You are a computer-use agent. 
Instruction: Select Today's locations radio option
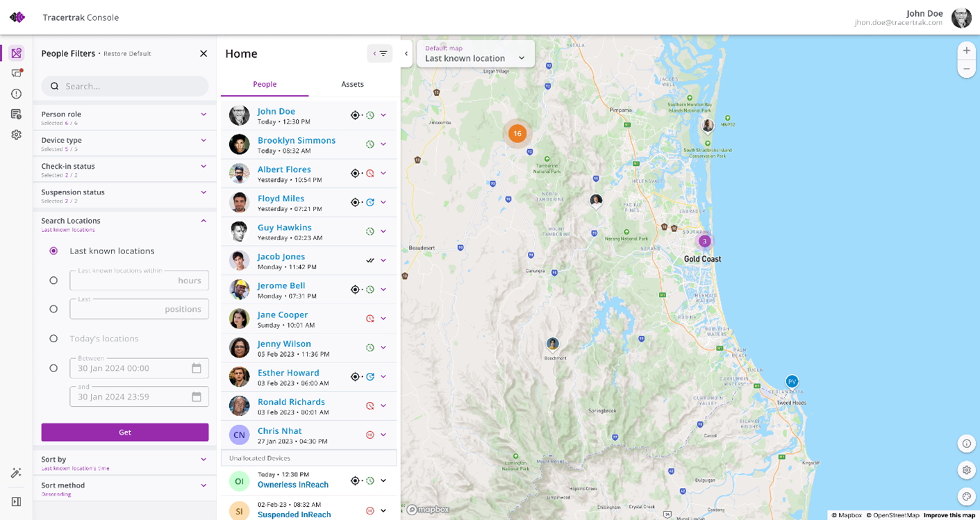click(53, 339)
